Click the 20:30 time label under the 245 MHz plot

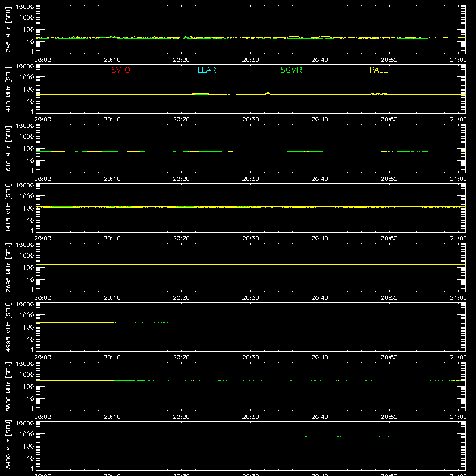click(250, 60)
